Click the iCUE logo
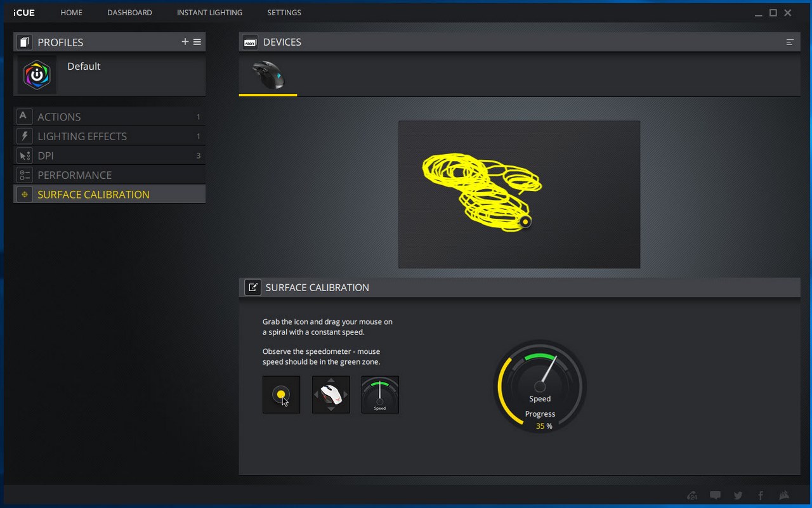This screenshot has width=812, height=508. [x=24, y=13]
